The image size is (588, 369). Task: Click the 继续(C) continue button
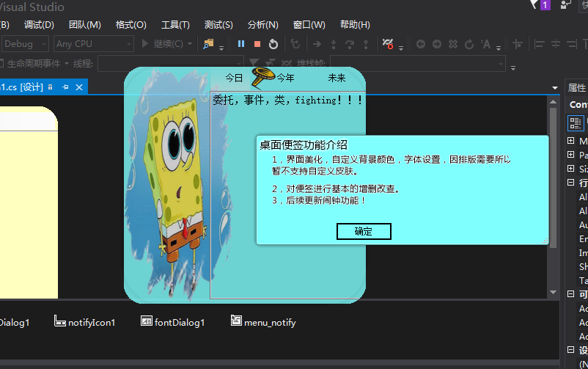tap(164, 44)
